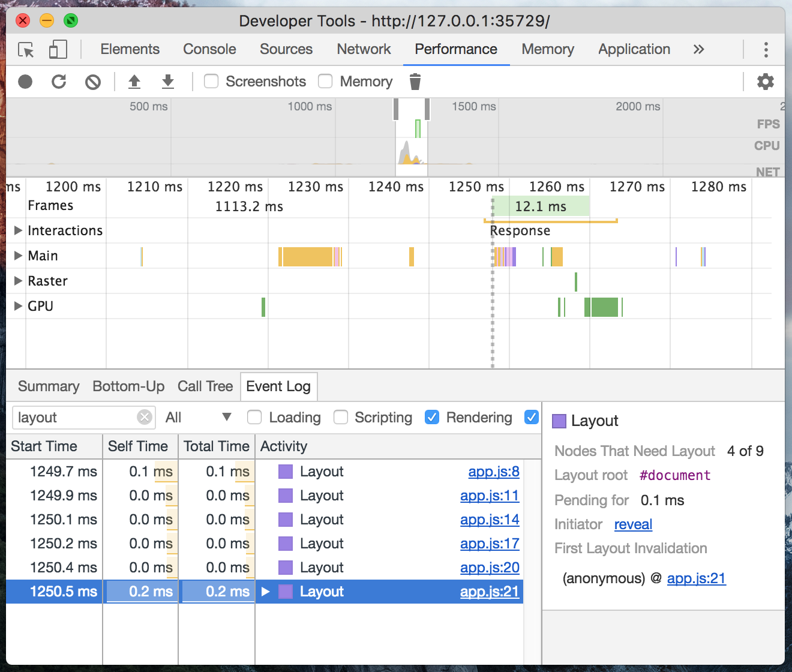Open capture settings gear icon

[765, 82]
